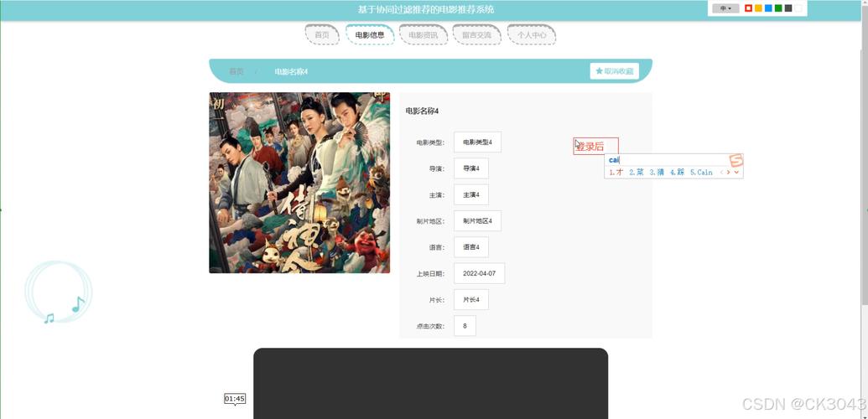Open the 电影资讯 tab
Image resolution: width=868 pixels, height=419 pixels.
coord(423,35)
